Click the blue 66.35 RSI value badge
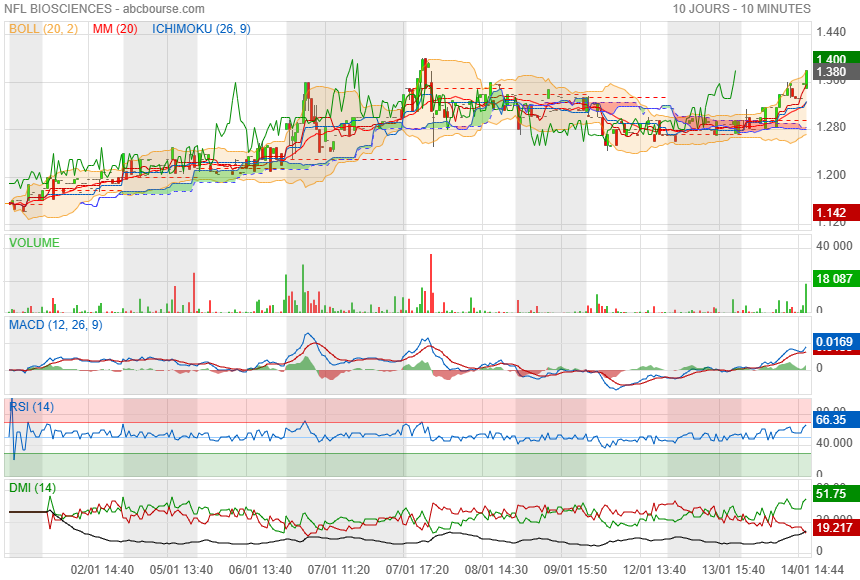The image size is (860, 580). click(830, 420)
